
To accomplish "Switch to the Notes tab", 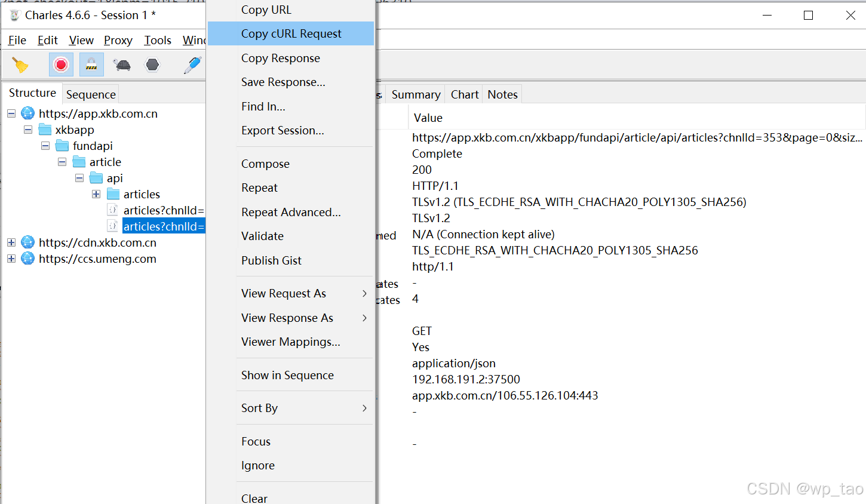I will click(x=502, y=94).
